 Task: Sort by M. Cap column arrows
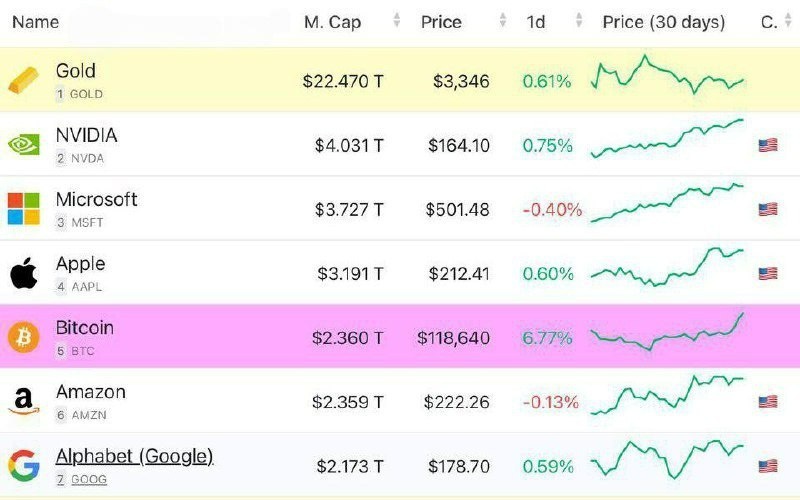coord(397,21)
